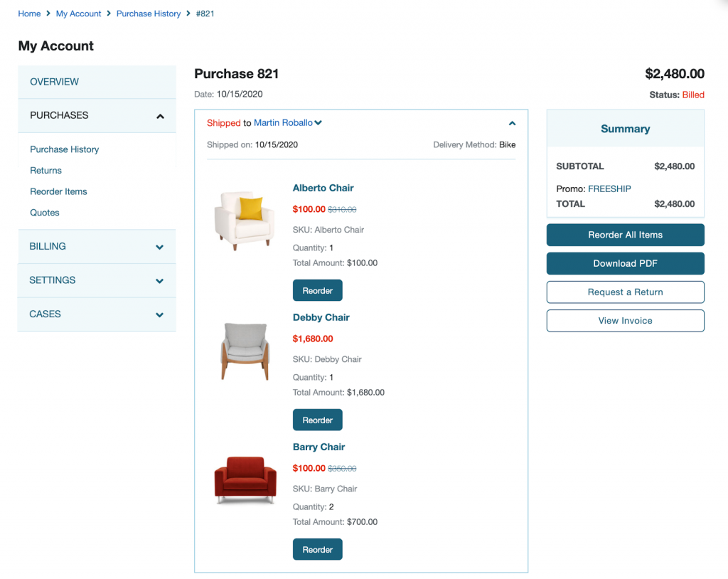Open the Martin Roballo address dropdown

(318, 123)
